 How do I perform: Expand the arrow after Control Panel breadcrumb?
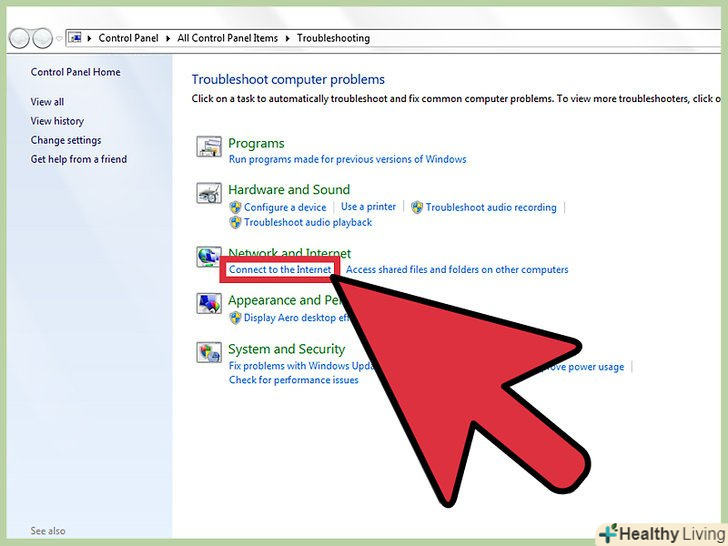pos(168,38)
